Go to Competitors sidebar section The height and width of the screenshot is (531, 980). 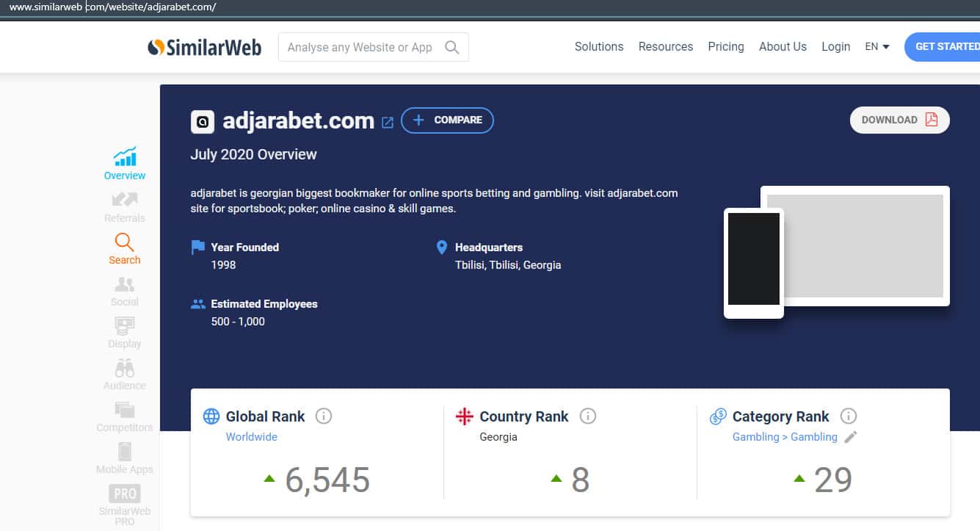[125, 416]
